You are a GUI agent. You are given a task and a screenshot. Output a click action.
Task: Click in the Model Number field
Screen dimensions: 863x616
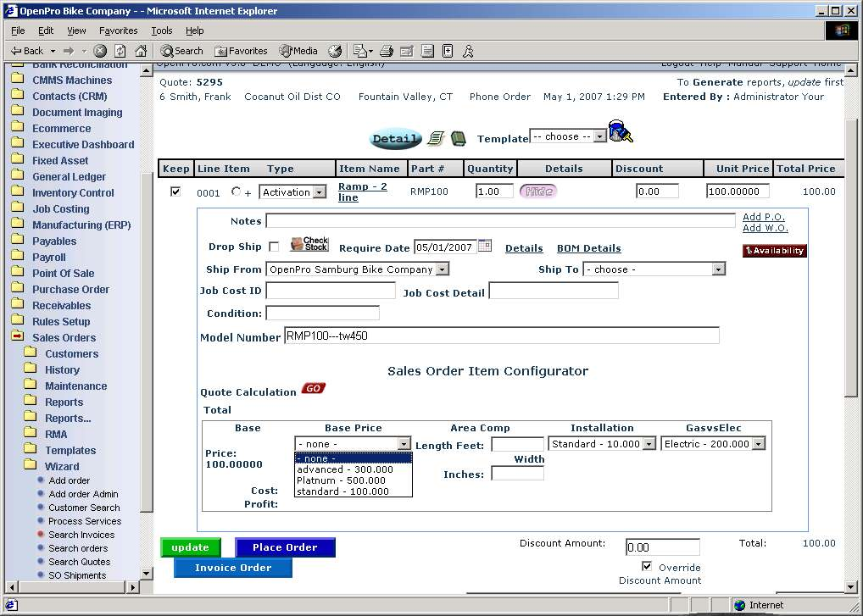click(x=501, y=336)
